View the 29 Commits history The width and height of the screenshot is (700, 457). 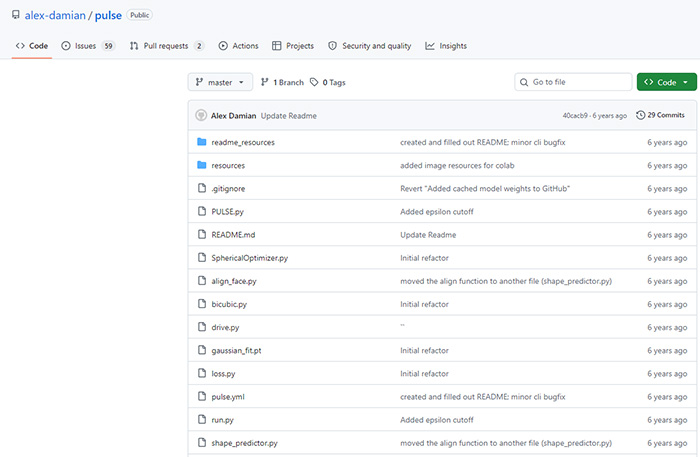660,115
